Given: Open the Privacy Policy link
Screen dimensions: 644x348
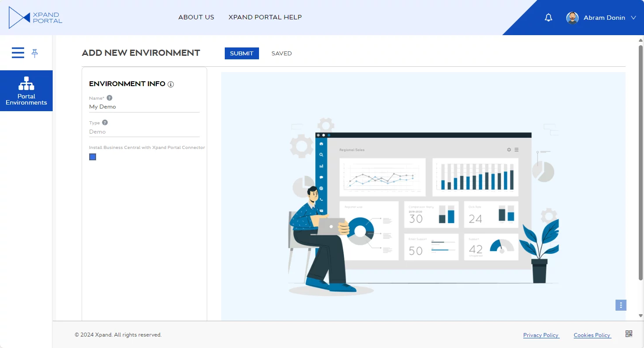Looking at the screenshot, I should [x=541, y=335].
